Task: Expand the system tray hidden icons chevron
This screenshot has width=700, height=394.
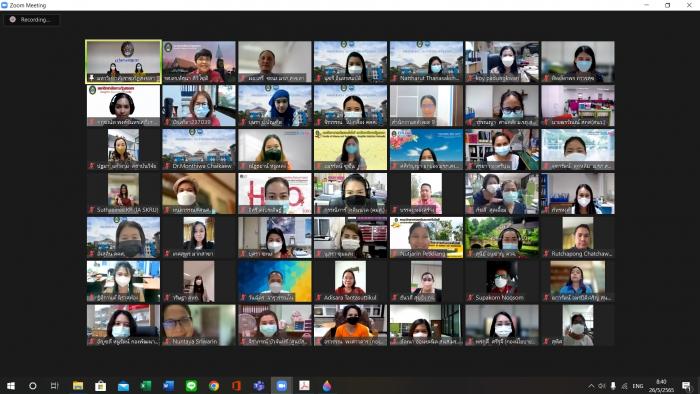Action: [x=591, y=386]
